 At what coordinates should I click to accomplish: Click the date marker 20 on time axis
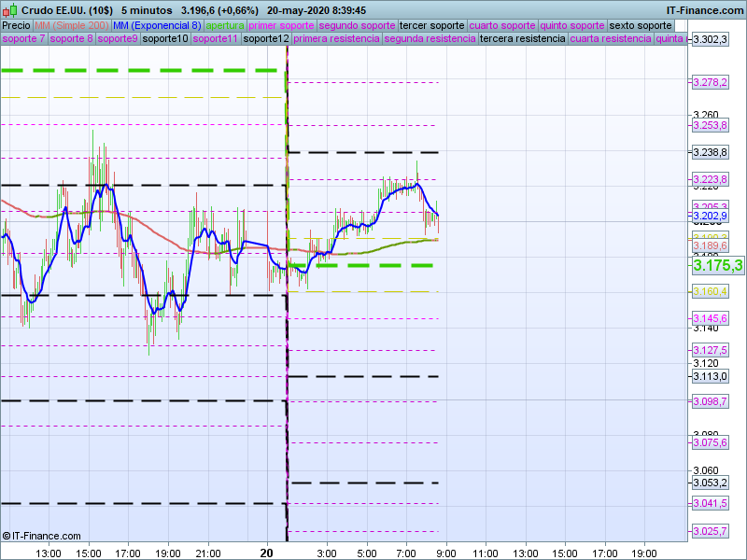[x=268, y=553]
